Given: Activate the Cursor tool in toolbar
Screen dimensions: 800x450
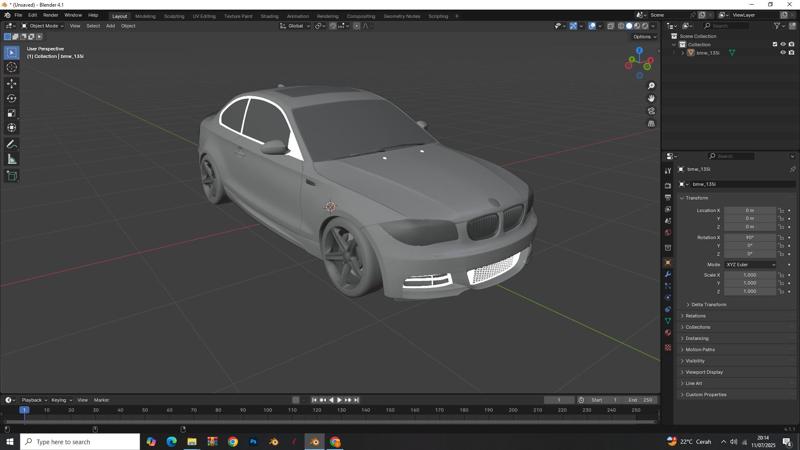Looking at the screenshot, I should tap(12, 67).
